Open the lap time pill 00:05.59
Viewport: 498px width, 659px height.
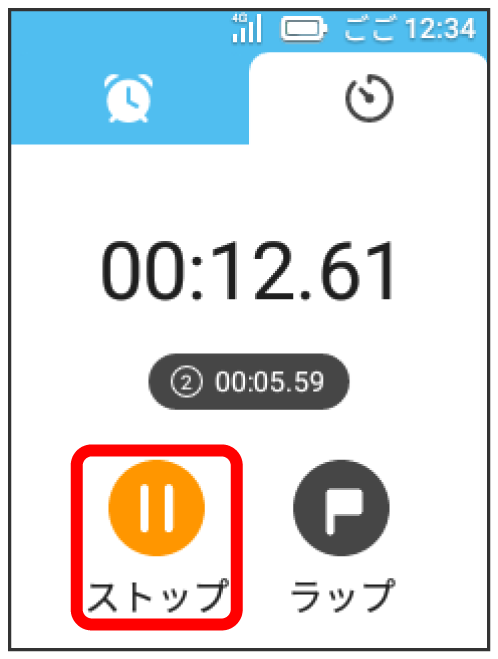pyautogui.click(x=249, y=382)
